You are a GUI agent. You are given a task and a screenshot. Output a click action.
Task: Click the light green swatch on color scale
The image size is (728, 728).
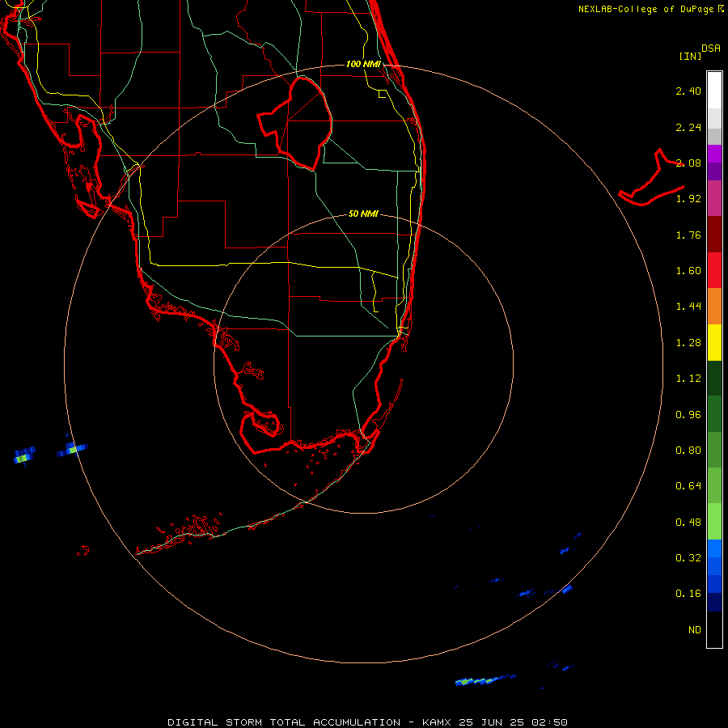click(714, 522)
